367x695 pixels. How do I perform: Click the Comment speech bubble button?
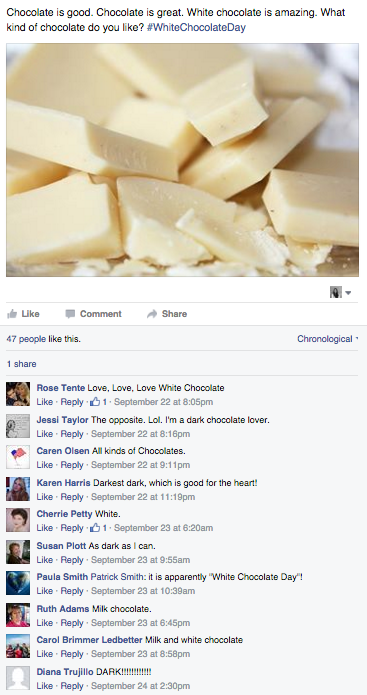click(x=94, y=314)
